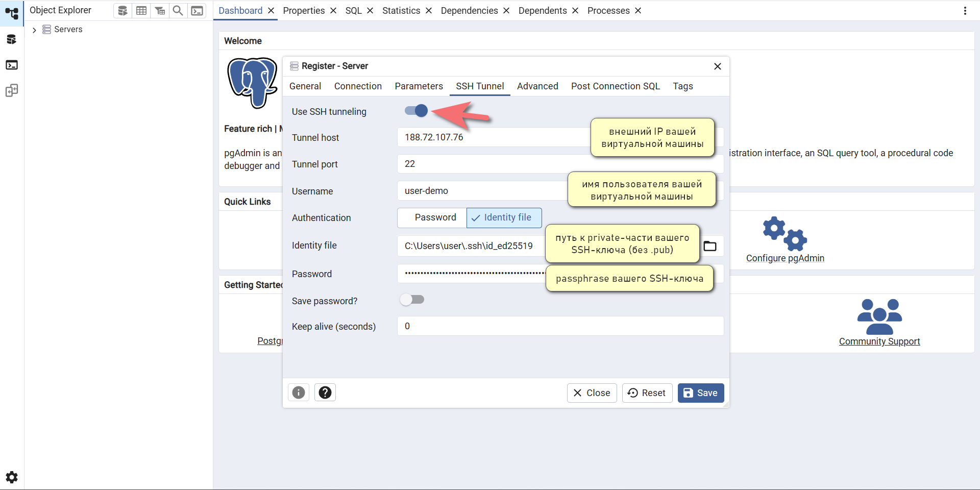Close the Processes tab
The width and height of the screenshot is (980, 490).
(638, 11)
